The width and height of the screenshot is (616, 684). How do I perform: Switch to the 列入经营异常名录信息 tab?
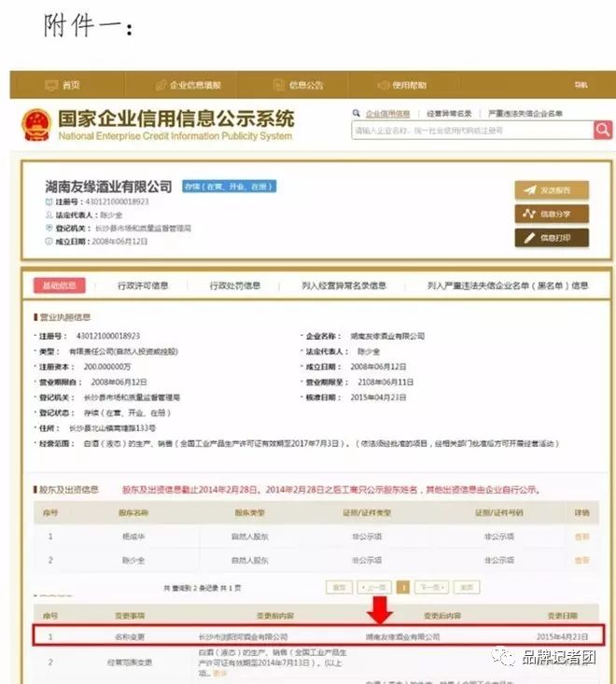343,286
